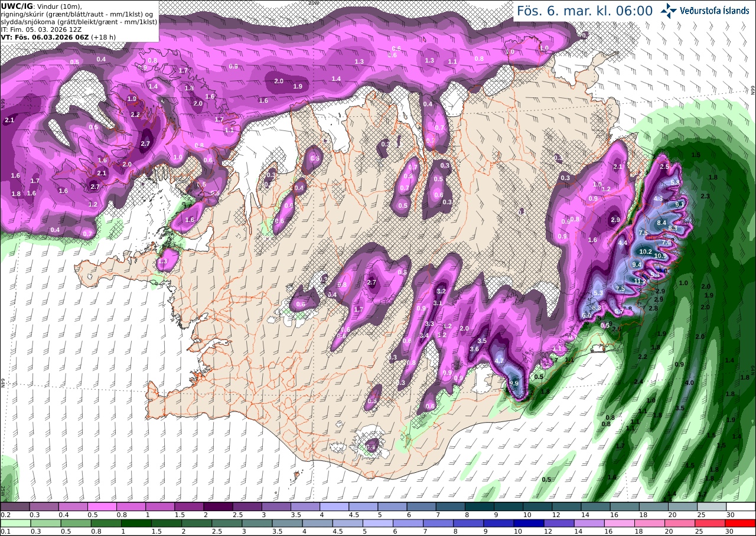Click the 11.2 precipitation value on the map
Image resolution: width=756 pixels, height=536 pixels.
[641, 282]
